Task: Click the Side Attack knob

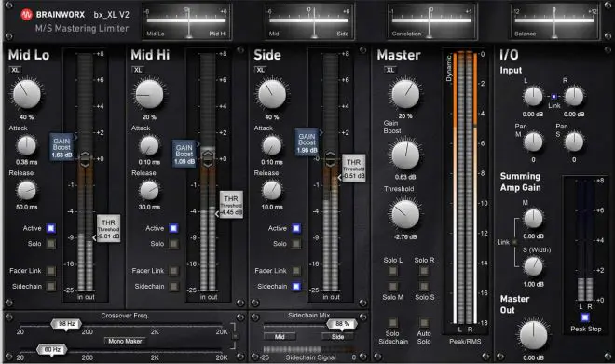Action: point(272,145)
